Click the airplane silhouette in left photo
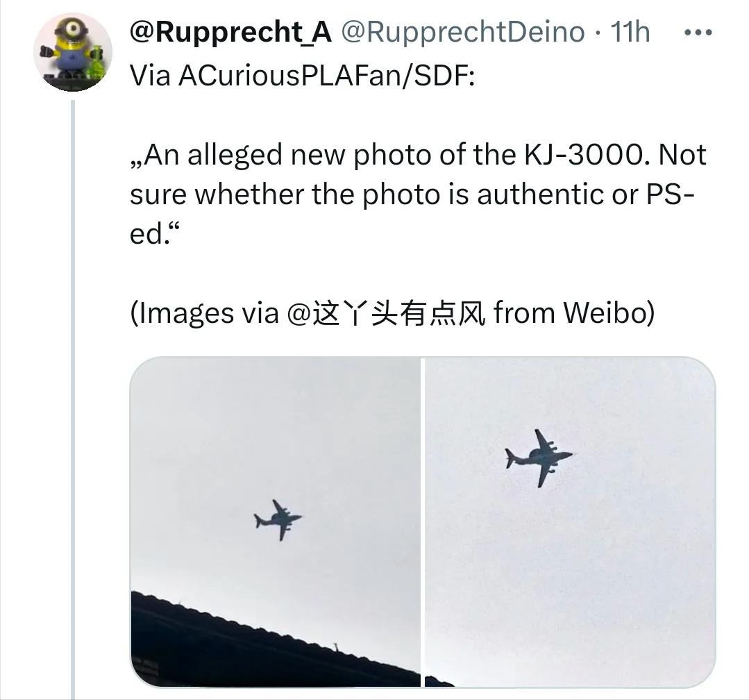The image size is (749, 700). click(278, 520)
